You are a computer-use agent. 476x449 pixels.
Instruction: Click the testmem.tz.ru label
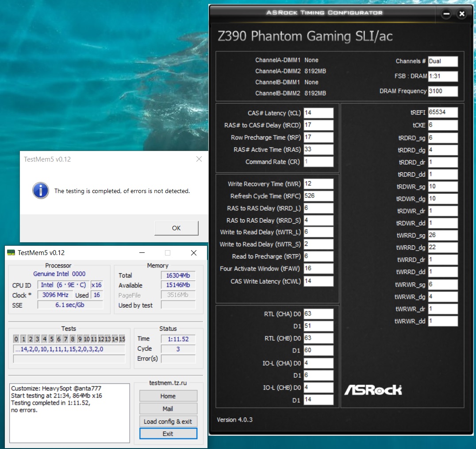(x=168, y=383)
